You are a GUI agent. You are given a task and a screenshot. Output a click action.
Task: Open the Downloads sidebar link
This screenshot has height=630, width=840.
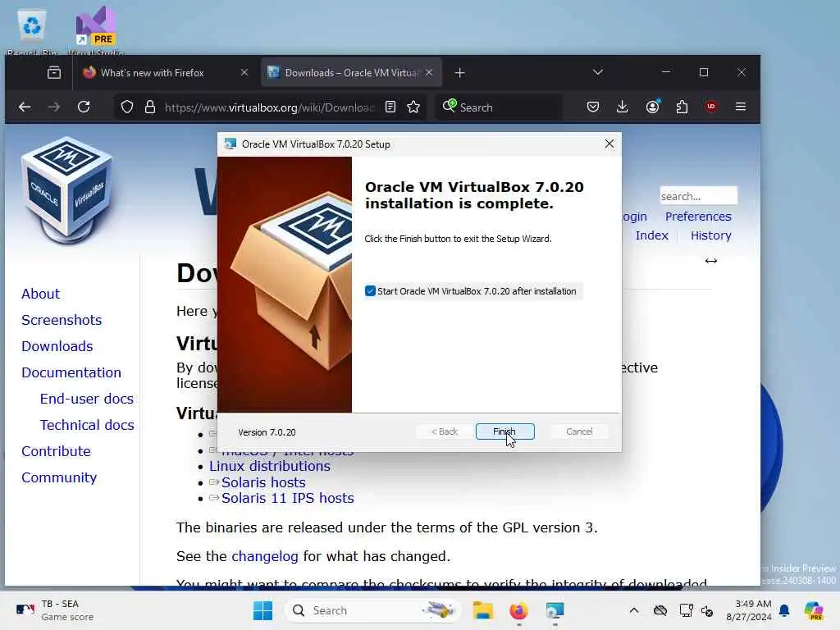tap(57, 346)
